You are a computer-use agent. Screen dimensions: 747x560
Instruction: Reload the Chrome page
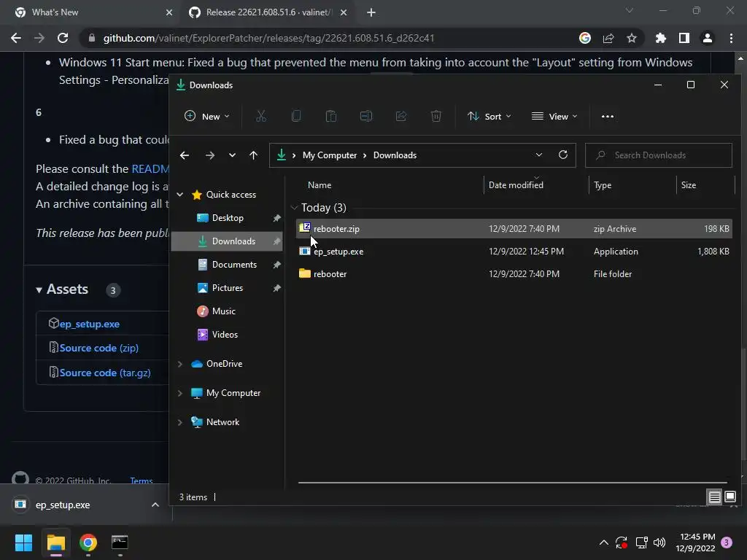pos(63,38)
